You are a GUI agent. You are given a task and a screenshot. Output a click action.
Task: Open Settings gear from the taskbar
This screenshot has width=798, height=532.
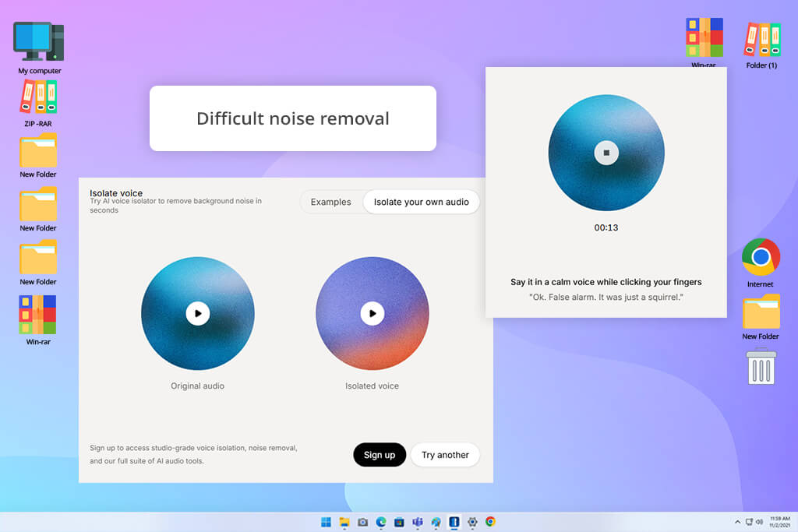point(472,522)
